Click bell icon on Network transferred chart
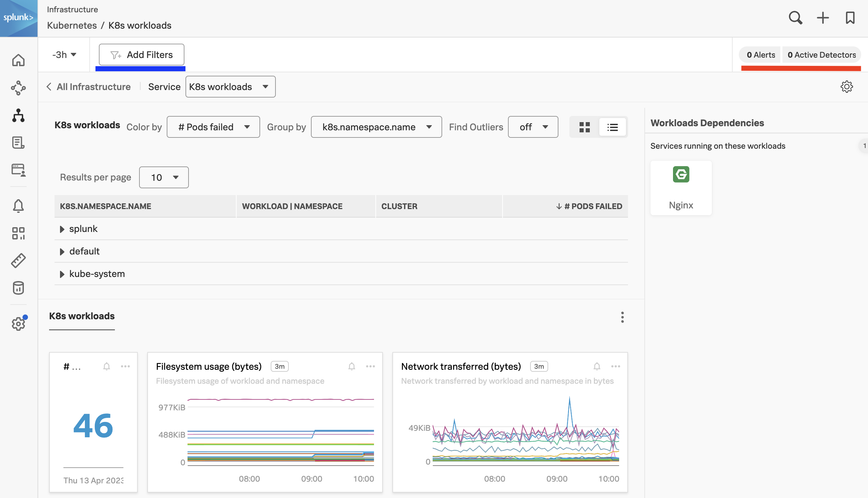This screenshot has height=498, width=868. pos(597,366)
